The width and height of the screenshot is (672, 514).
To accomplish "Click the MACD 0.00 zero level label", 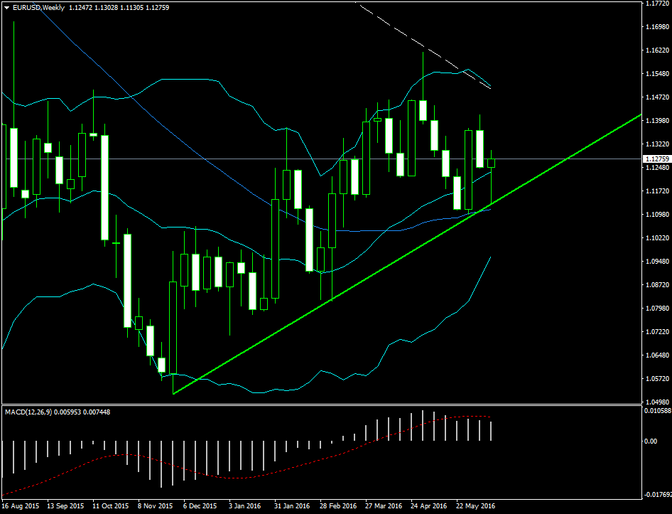I will [x=651, y=441].
